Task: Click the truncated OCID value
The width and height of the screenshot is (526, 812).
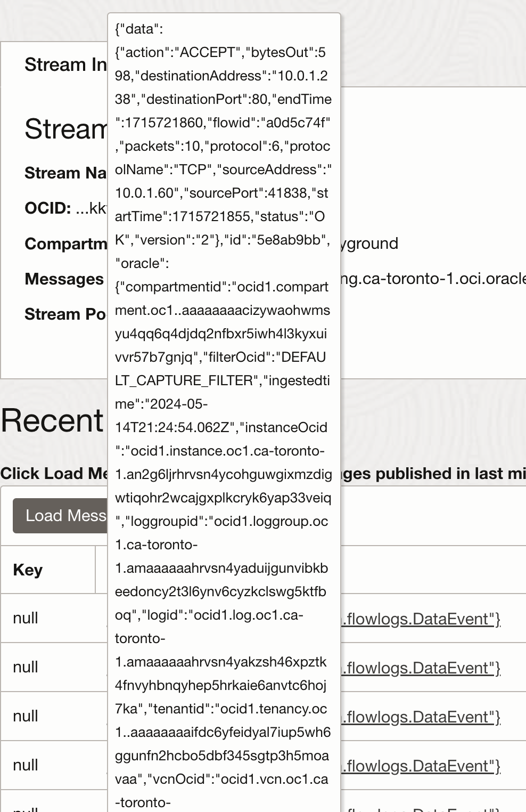Action: pos(91,208)
